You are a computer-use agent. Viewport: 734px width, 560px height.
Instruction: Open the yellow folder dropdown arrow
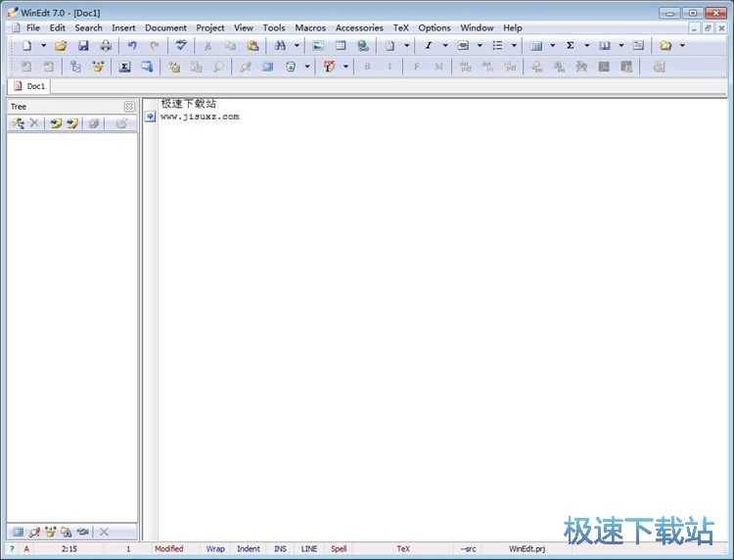(682, 45)
